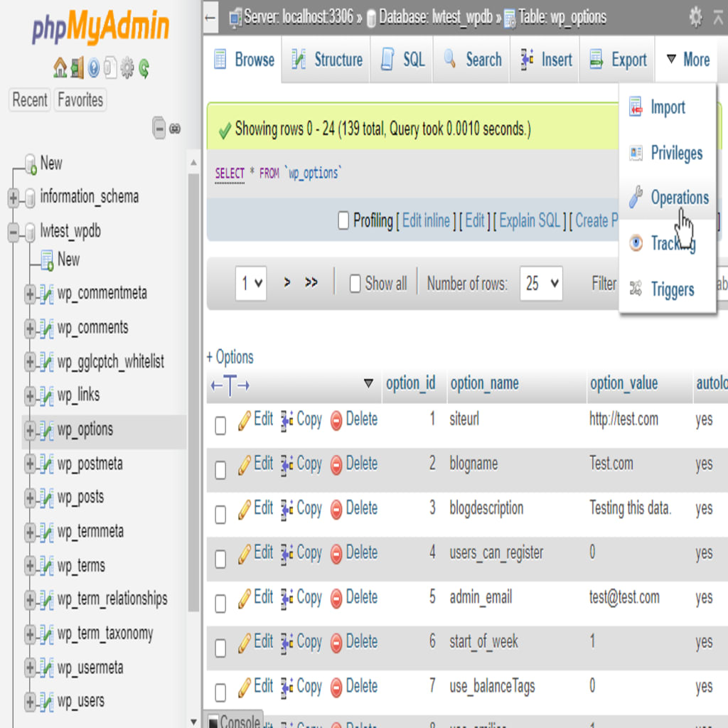Check the users_can_register row checkbox

tap(220, 559)
